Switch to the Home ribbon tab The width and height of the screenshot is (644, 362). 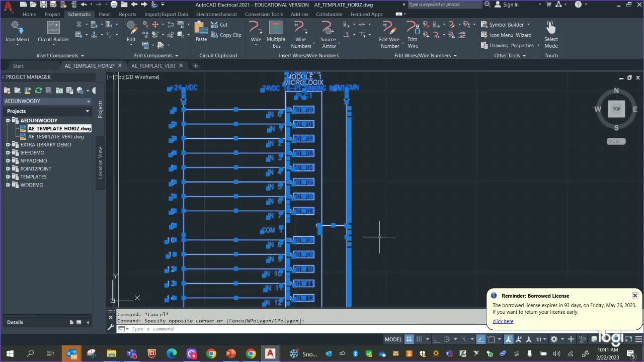(29, 14)
